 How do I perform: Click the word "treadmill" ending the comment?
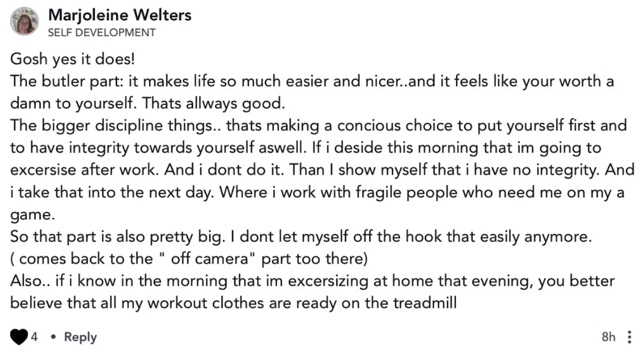pyautogui.click(x=424, y=303)
